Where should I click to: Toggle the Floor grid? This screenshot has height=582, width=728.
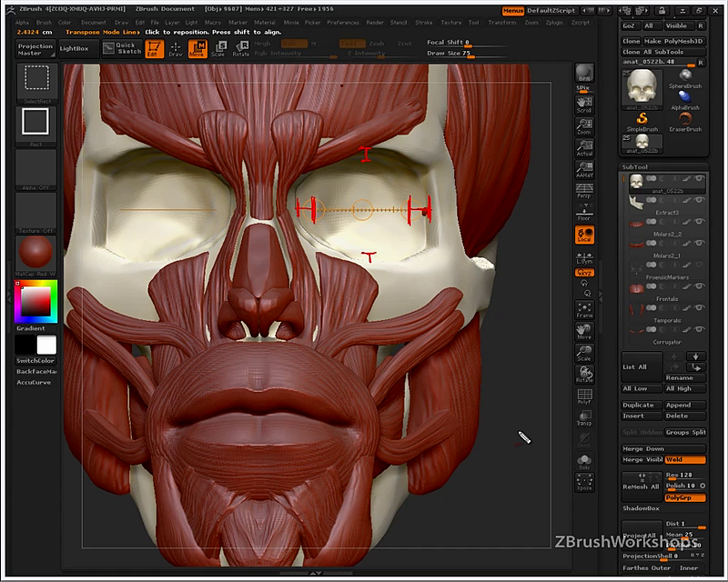pyautogui.click(x=584, y=212)
